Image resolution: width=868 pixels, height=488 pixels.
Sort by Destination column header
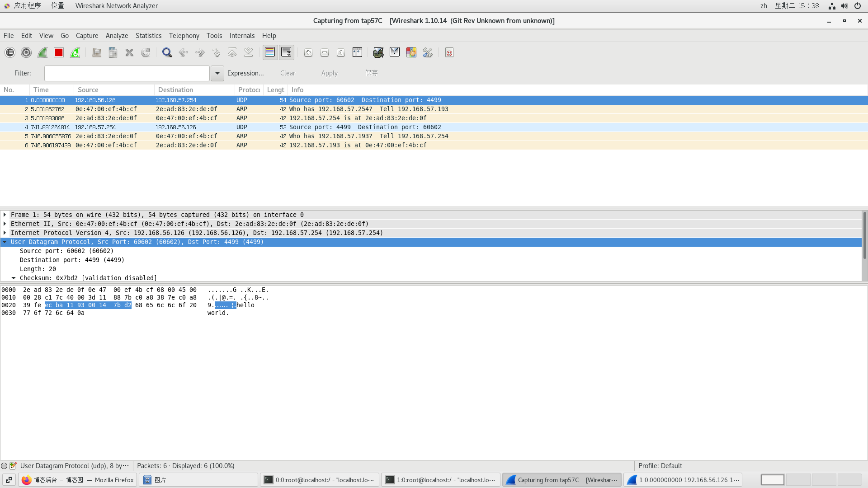pos(194,90)
